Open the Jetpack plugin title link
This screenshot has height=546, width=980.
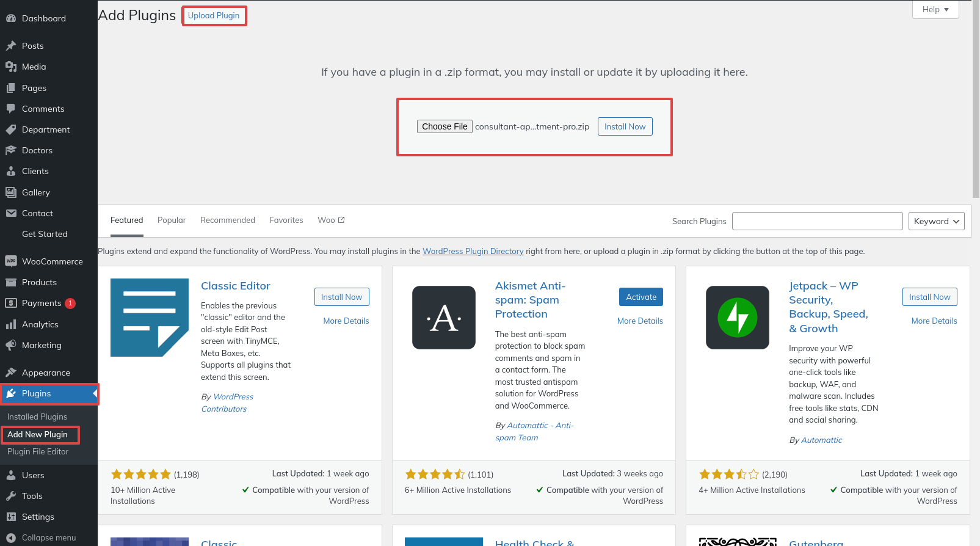[x=829, y=307]
